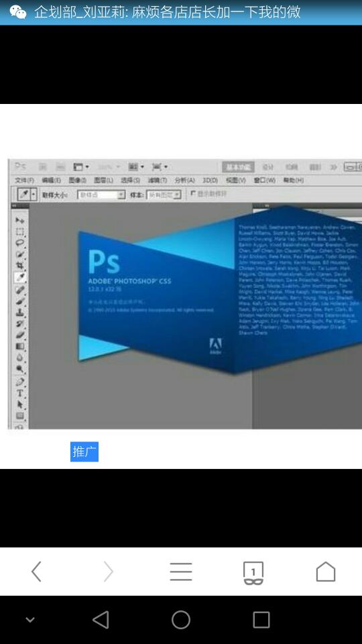Go back in the browser
This screenshot has width=362, height=644.
tap(36, 572)
